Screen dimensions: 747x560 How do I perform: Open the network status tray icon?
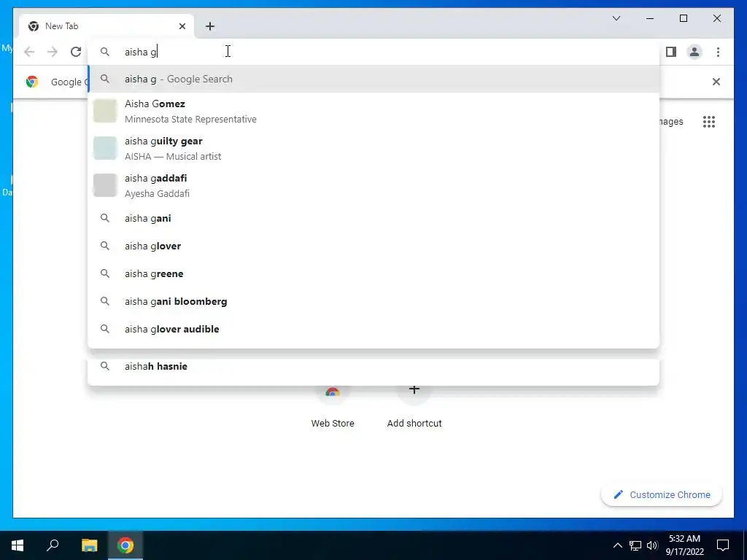tap(635, 545)
